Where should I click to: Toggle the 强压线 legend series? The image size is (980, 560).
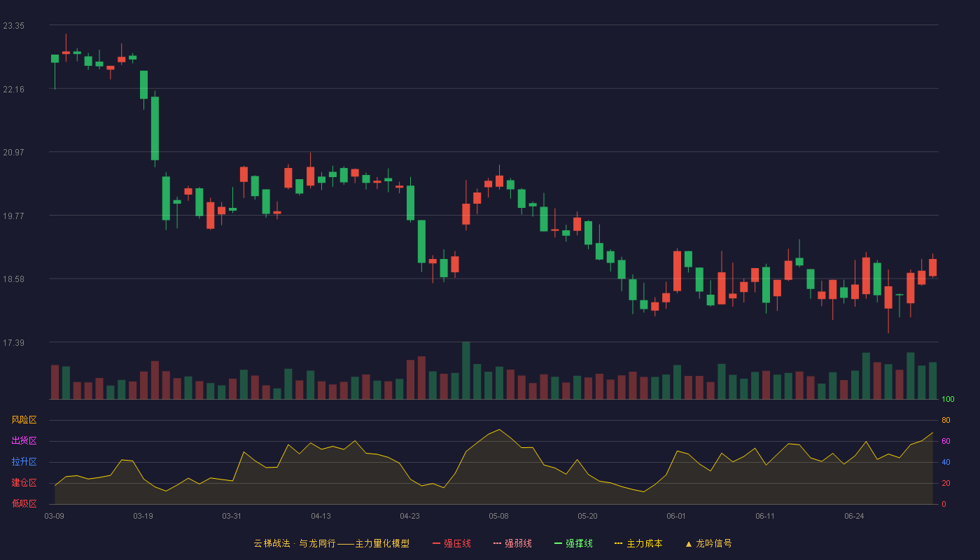coord(451,543)
